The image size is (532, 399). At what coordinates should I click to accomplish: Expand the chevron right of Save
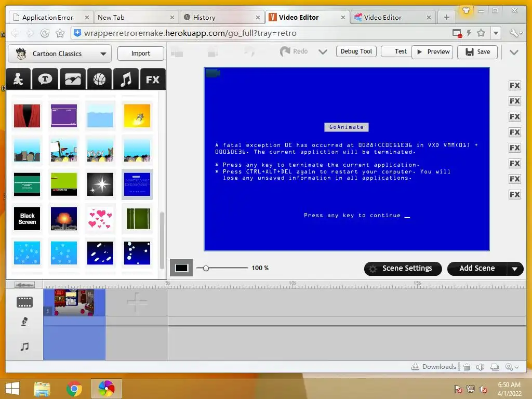pyautogui.click(x=514, y=52)
